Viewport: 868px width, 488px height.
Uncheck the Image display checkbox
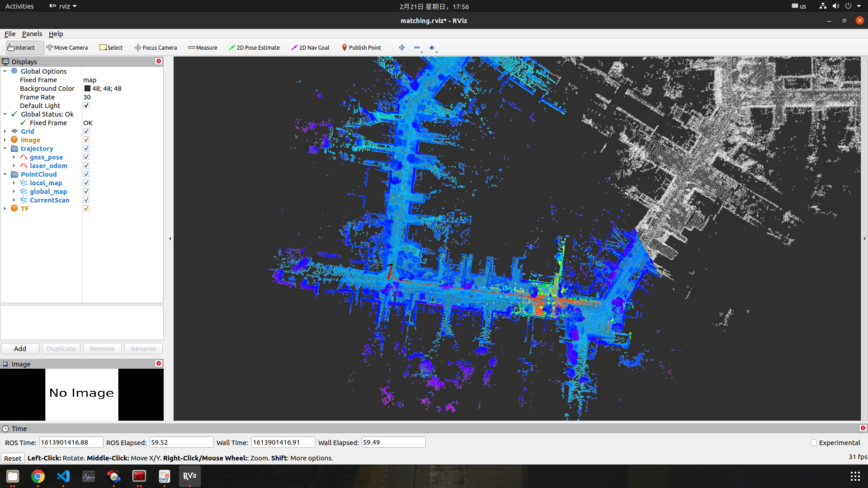86,140
